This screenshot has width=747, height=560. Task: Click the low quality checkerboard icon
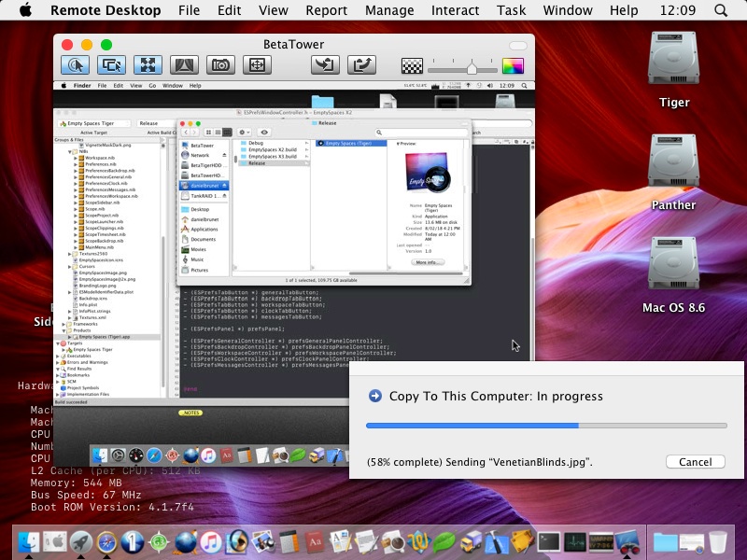[412, 65]
